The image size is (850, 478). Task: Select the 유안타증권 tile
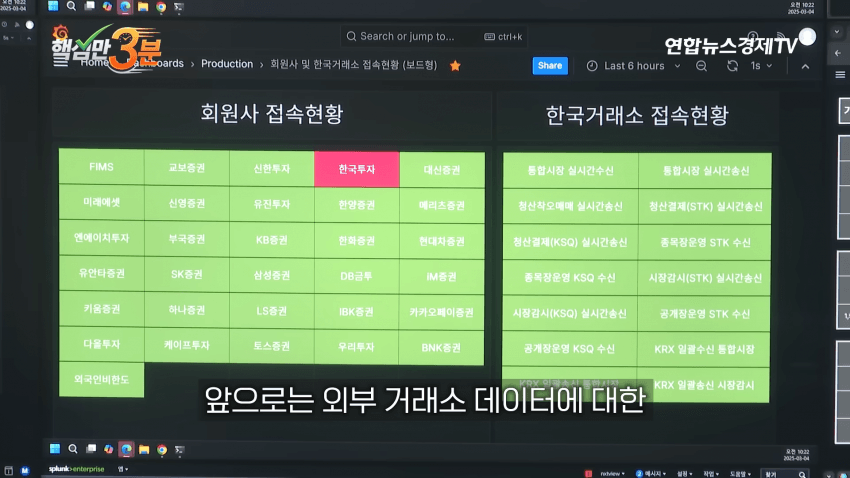pos(101,273)
